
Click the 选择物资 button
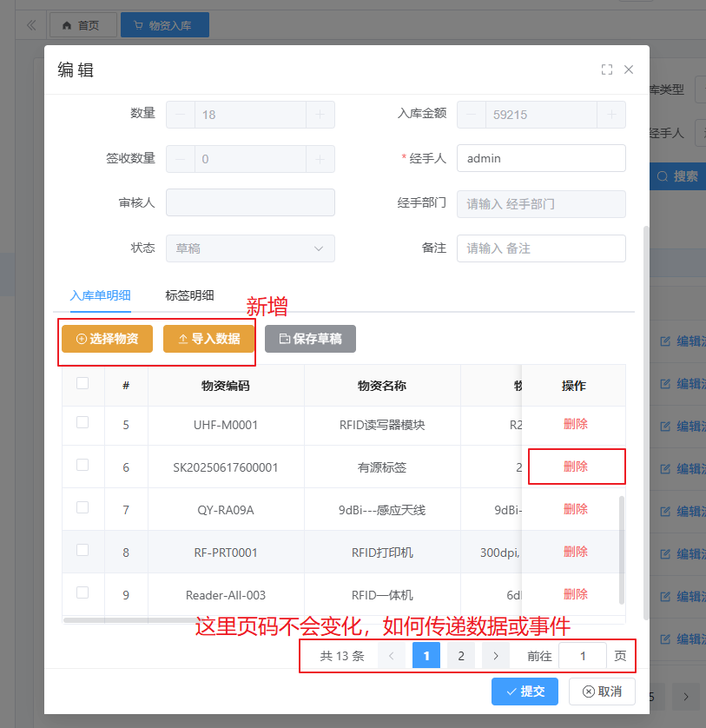coord(107,339)
